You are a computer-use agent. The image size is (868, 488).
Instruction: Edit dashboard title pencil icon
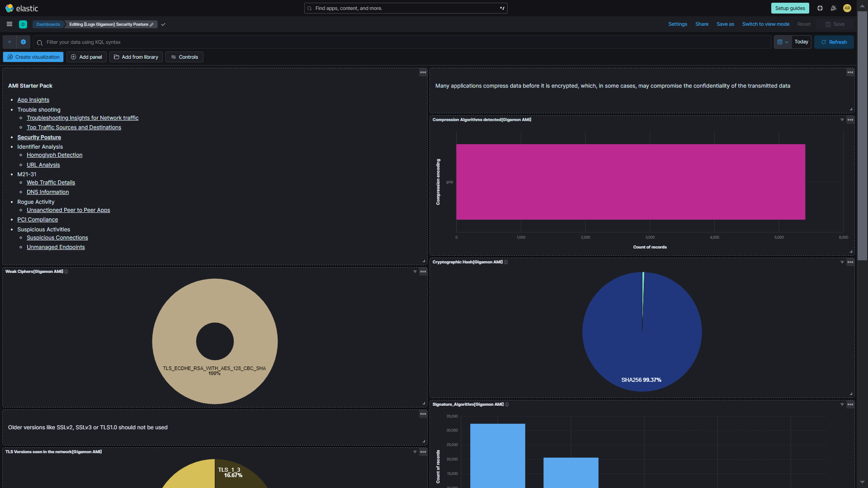pos(152,24)
